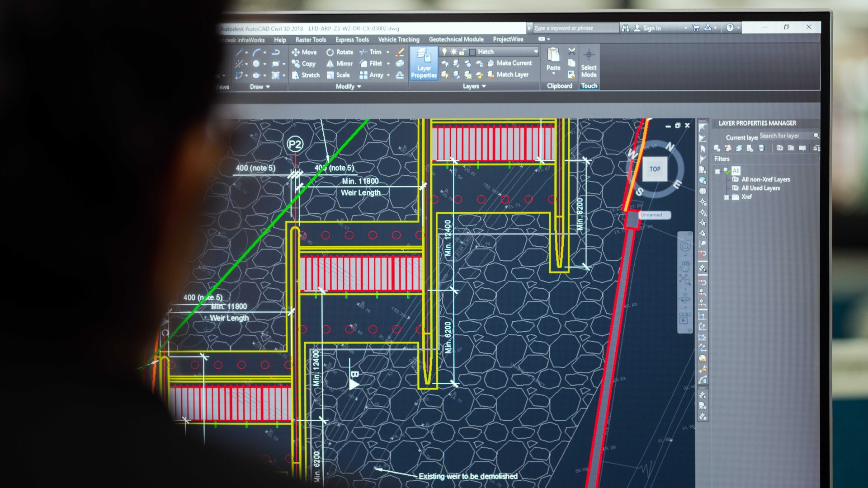The height and width of the screenshot is (488, 868).
Task: Click the pan hand in navigation bar
Action: click(685, 265)
